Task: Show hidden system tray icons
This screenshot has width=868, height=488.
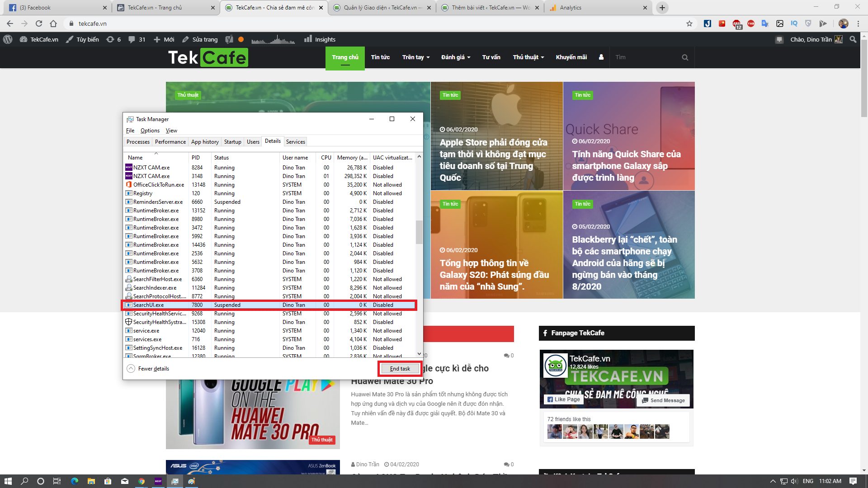Action: tap(773, 481)
